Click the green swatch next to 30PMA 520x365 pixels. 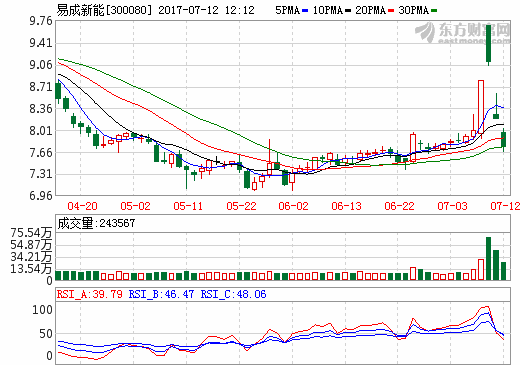point(434,11)
